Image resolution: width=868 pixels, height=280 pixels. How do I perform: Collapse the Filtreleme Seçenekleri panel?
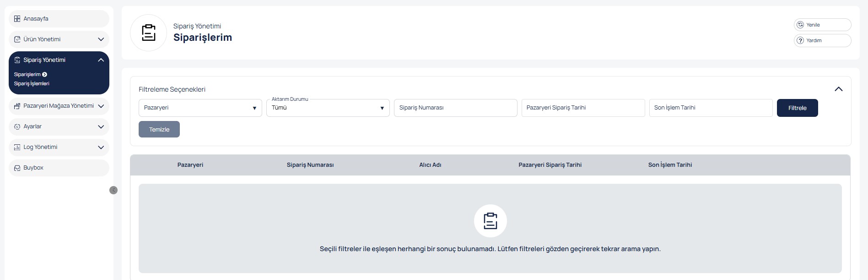[838, 89]
